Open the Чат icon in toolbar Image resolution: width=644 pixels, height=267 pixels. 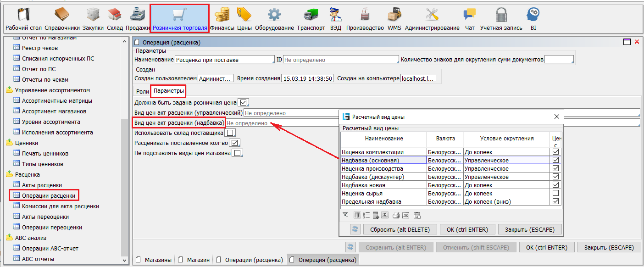tap(469, 19)
